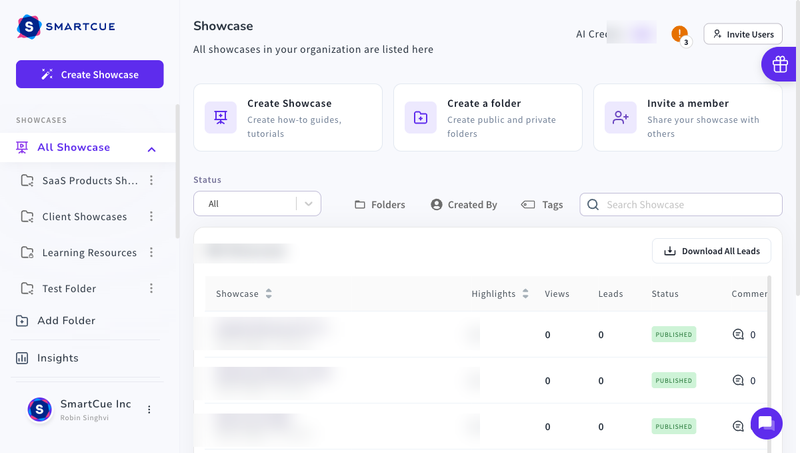Click the sidebar vertical scrollbar
The height and width of the screenshot is (453, 800).
pyautogui.click(x=178, y=171)
